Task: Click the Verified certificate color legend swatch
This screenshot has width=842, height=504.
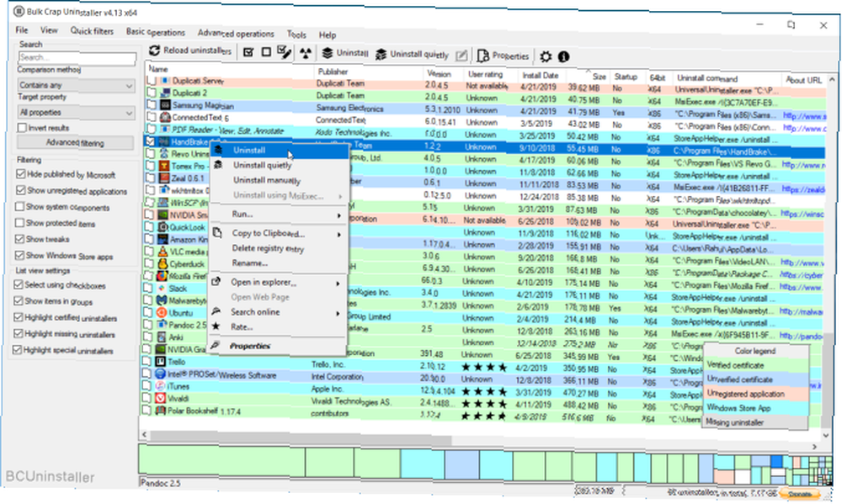Action: 755,365
